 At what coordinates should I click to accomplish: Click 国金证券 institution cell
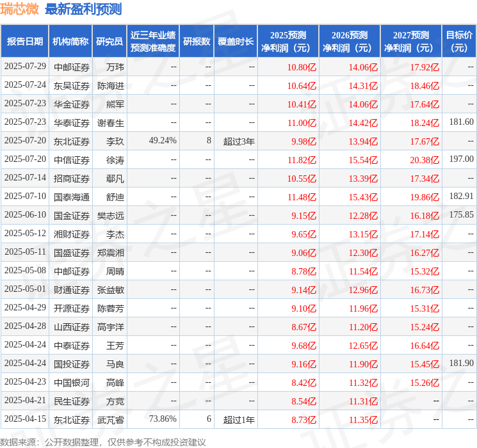pyautogui.click(x=72, y=216)
